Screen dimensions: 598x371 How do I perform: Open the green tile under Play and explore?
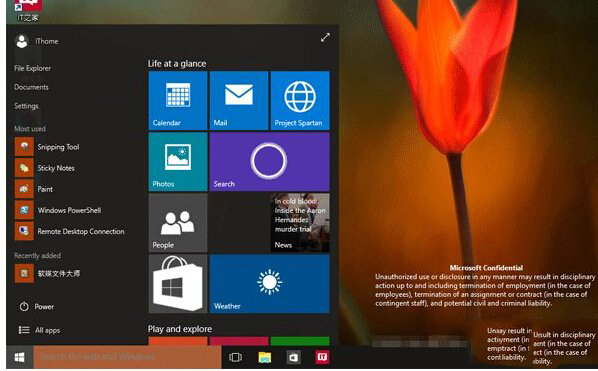coord(300,341)
